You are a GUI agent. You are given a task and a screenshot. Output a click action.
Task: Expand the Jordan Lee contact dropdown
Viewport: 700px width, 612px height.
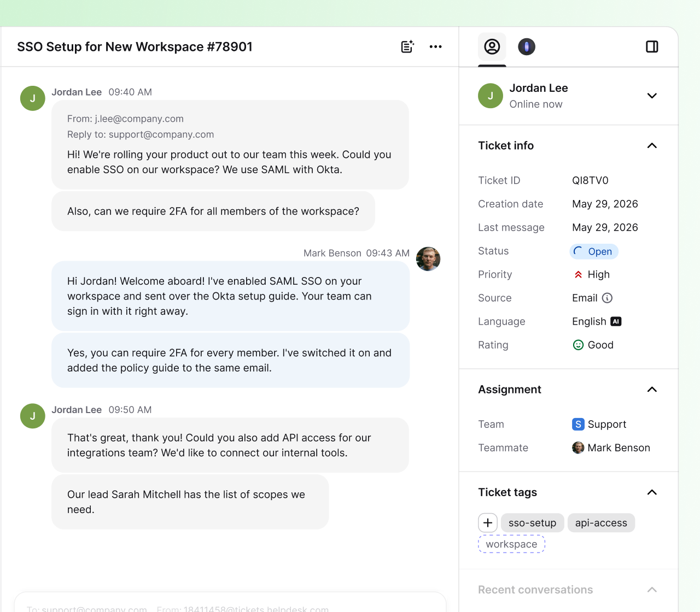tap(652, 96)
